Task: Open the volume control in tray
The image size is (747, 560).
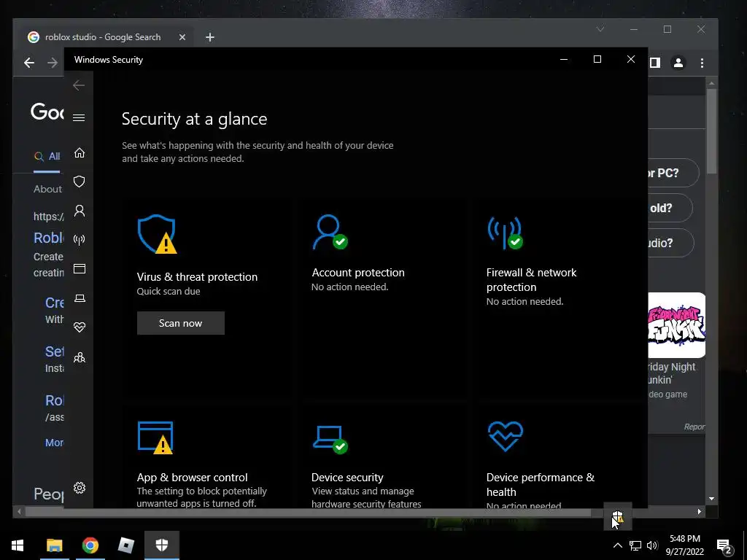Action: pos(652,545)
